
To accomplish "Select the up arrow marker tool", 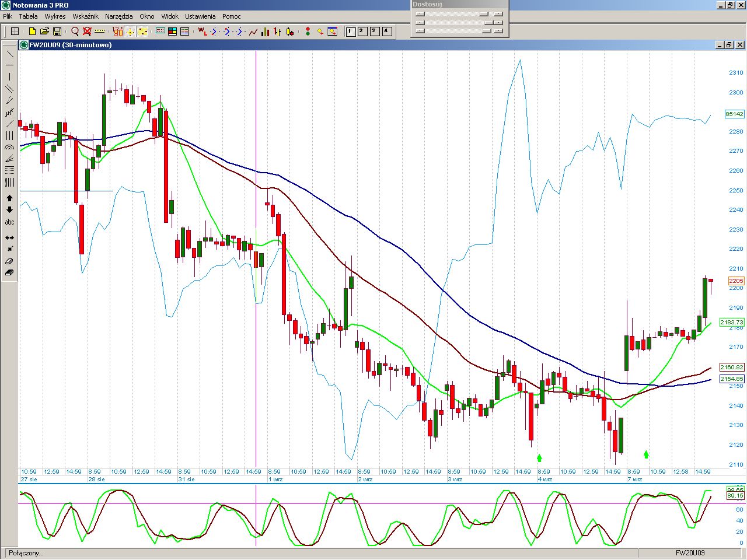I will (9, 198).
